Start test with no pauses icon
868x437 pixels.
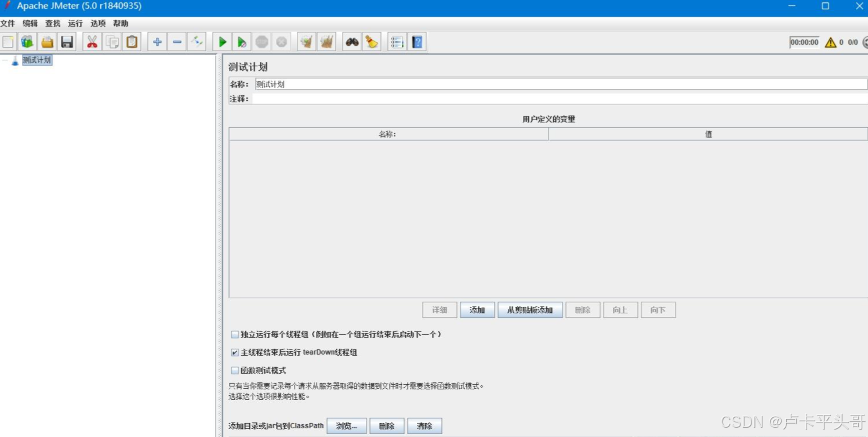(x=242, y=42)
